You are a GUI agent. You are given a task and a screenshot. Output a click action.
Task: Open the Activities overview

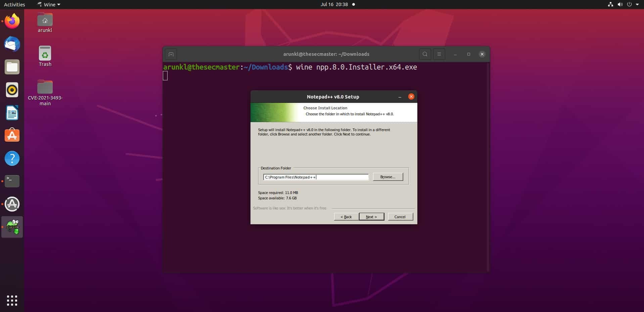pyautogui.click(x=14, y=4)
